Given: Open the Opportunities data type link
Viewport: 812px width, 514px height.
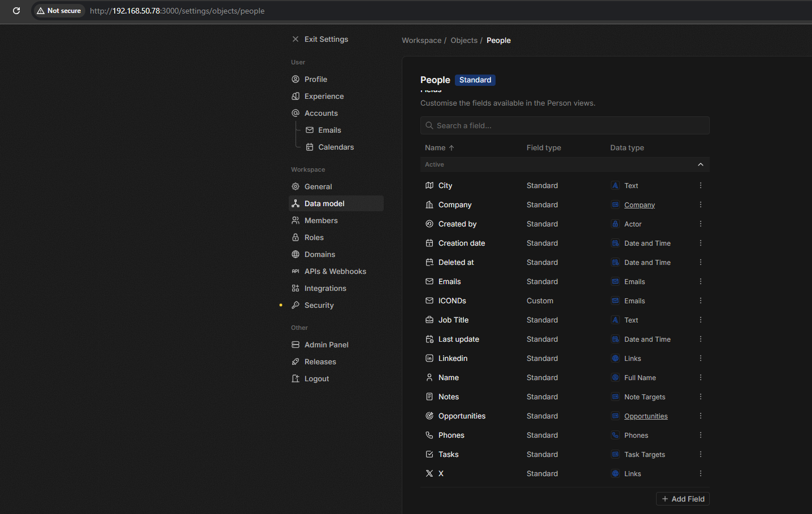Looking at the screenshot, I should pos(646,416).
